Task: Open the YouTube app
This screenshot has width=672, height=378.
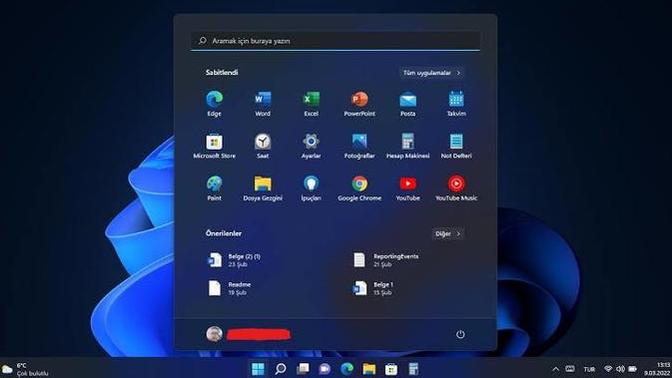Action: click(408, 188)
